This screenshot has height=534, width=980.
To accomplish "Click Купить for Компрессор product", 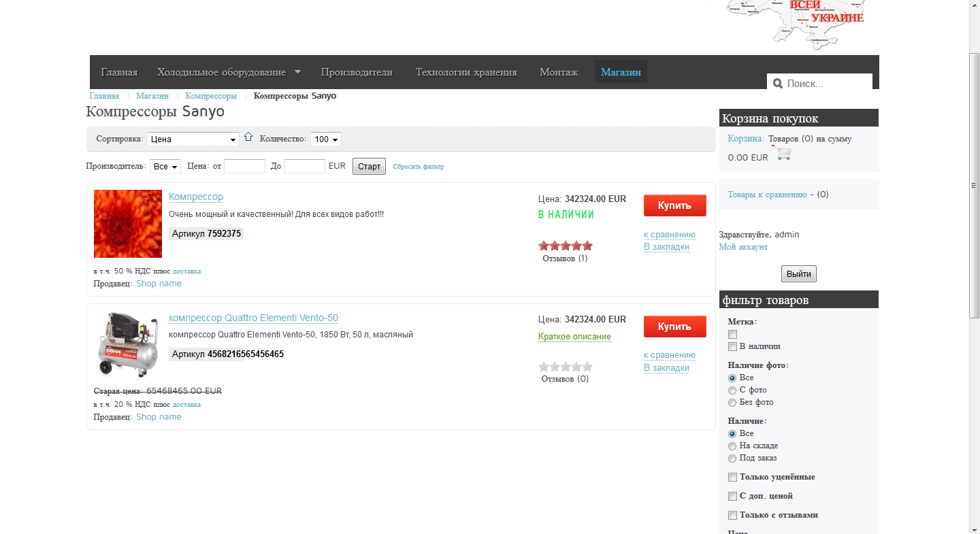I will 674,205.
